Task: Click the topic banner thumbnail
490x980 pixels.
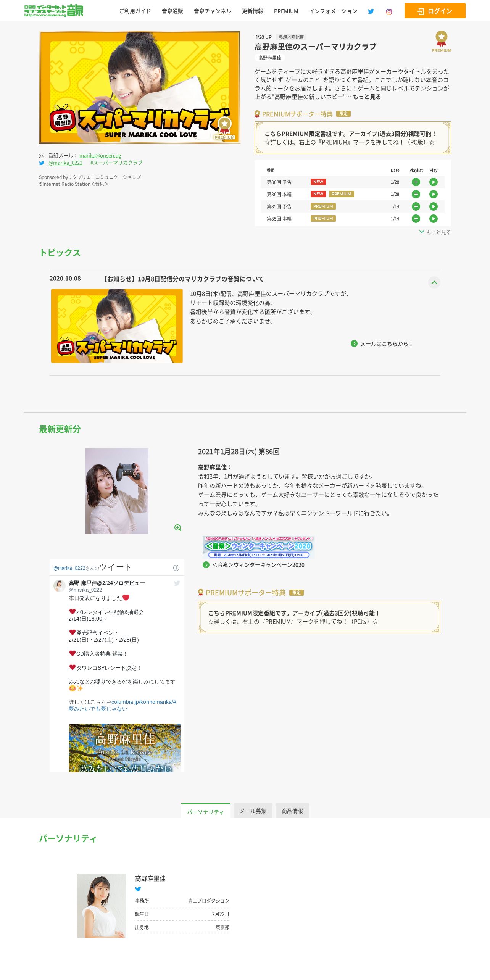Action: [x=117, y=326]
